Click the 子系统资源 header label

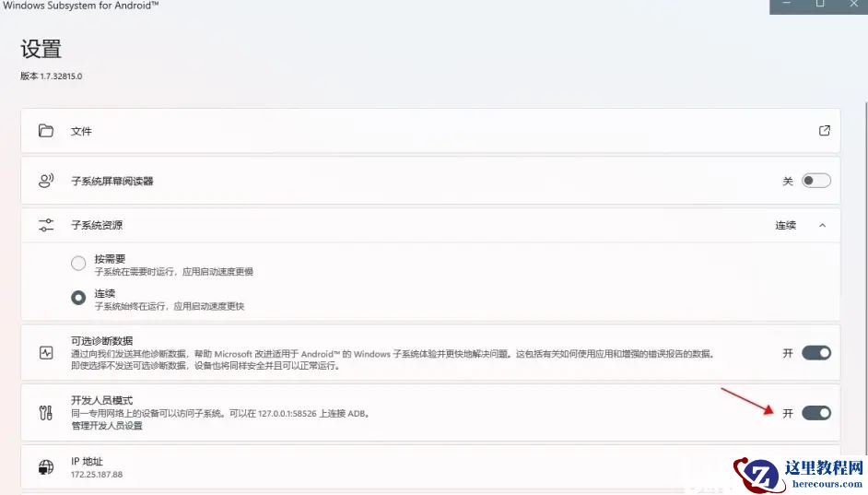click(x=97, y=225)
